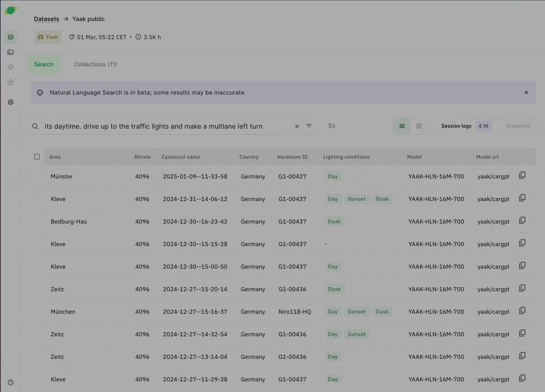The width and height of the screenshot is (545, 392).
Task: Open settings gear in the sidebar
Action: (10, 102)
